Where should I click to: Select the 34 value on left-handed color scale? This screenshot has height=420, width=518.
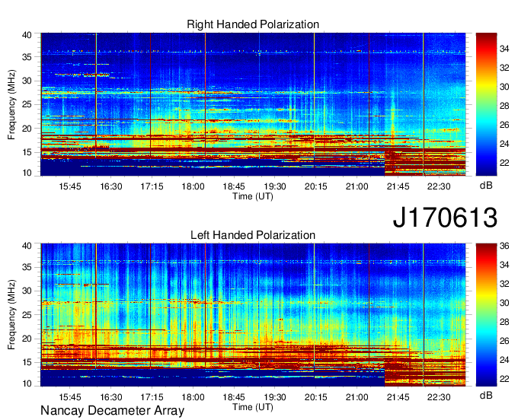point(504,265)
